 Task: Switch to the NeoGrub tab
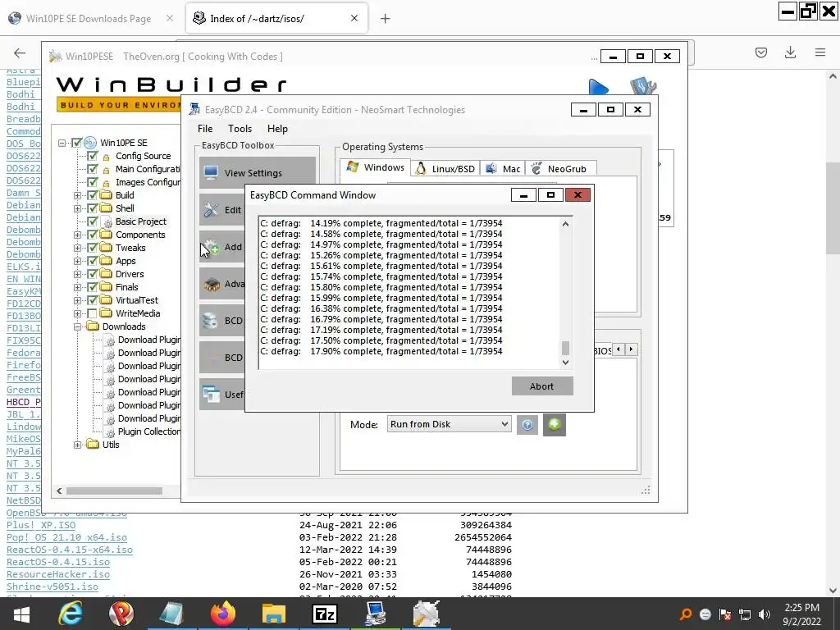560,169
